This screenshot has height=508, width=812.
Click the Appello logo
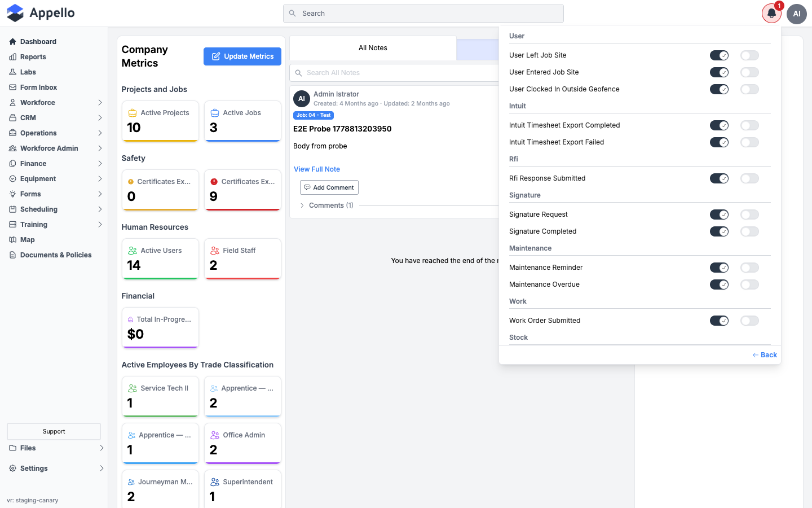41,13
